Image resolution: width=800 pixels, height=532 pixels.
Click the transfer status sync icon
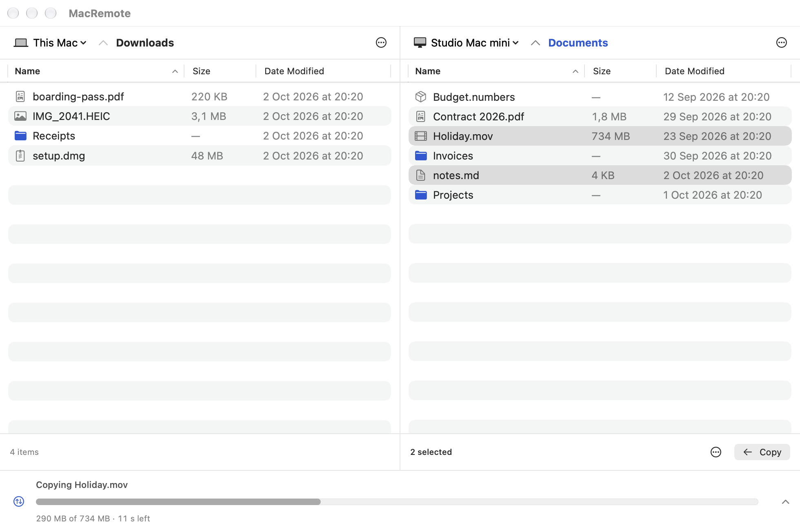tap(19, 501)
